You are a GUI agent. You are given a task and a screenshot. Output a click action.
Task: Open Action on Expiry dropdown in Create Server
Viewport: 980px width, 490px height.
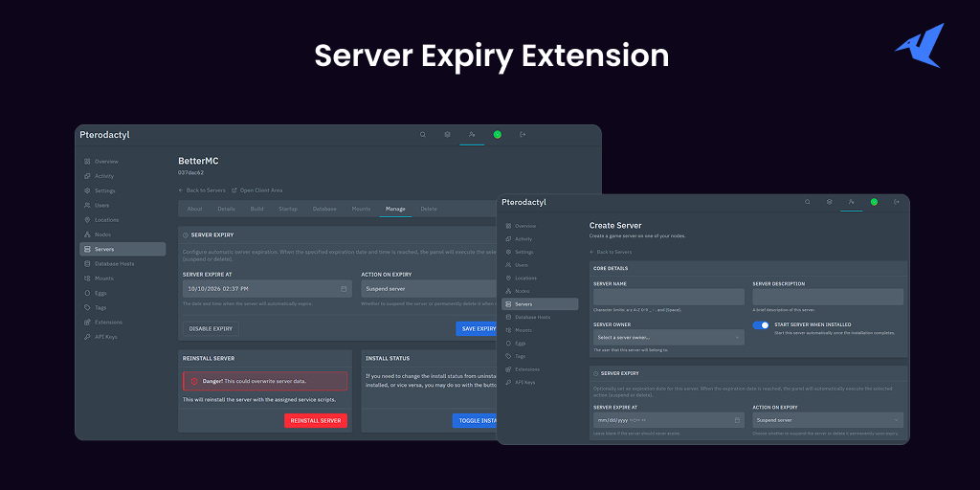pos(828,420)
